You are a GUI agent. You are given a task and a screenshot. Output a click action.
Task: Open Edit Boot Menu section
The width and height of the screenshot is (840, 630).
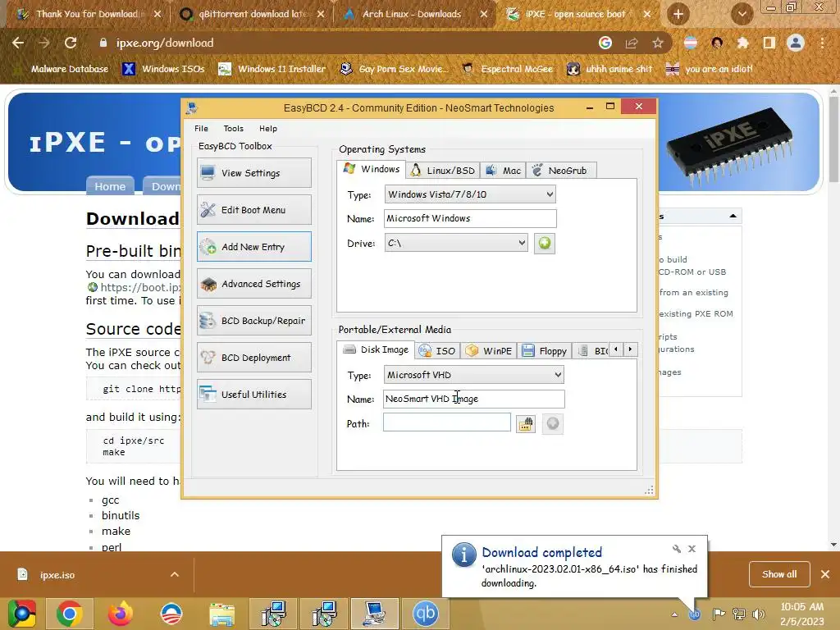[254, 209]
